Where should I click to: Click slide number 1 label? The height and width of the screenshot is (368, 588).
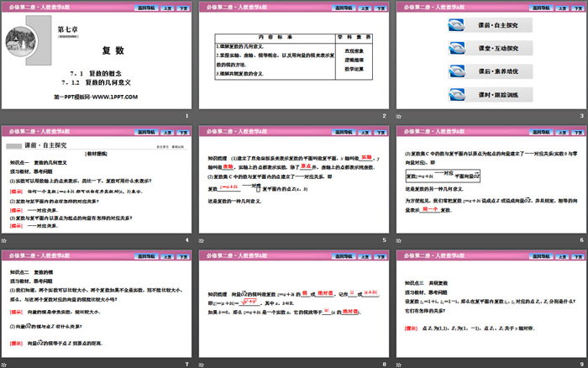click(186, 116)
